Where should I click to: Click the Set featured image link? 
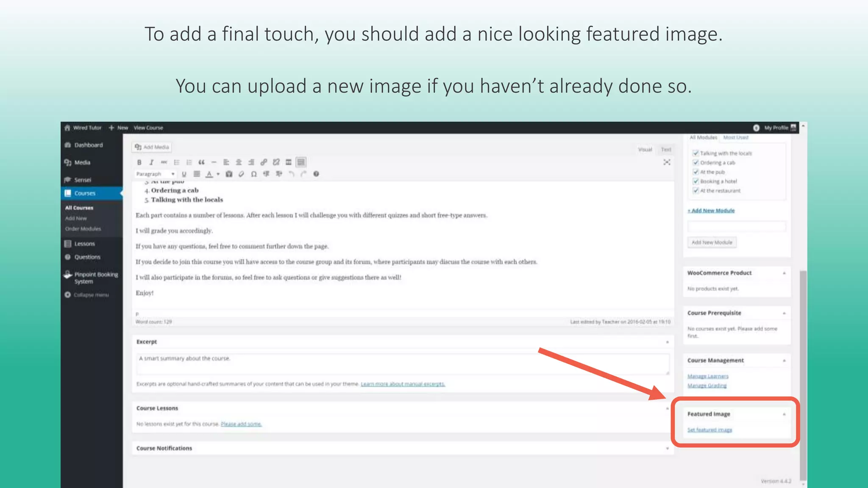click(x=710, y=430)
